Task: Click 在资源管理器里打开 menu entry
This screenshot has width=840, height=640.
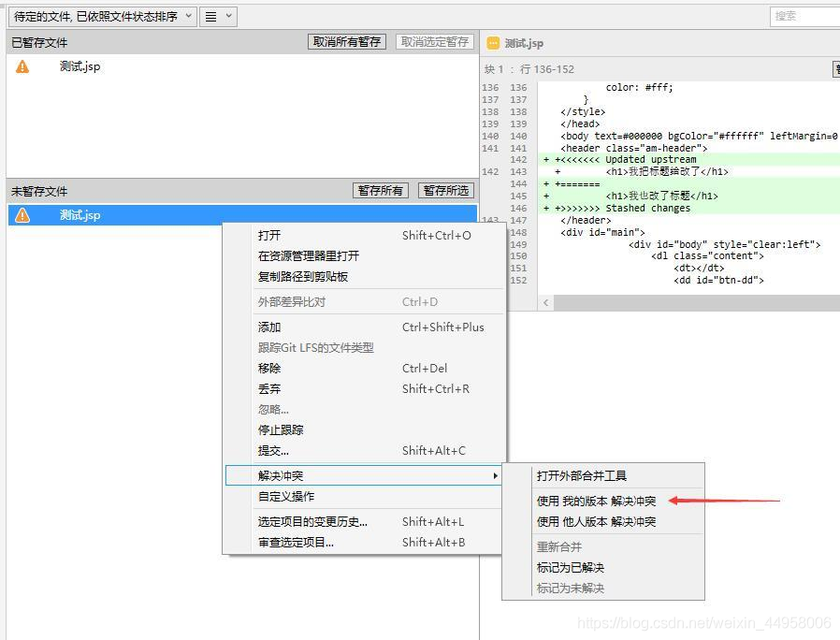Action: [x=308, y=256]
